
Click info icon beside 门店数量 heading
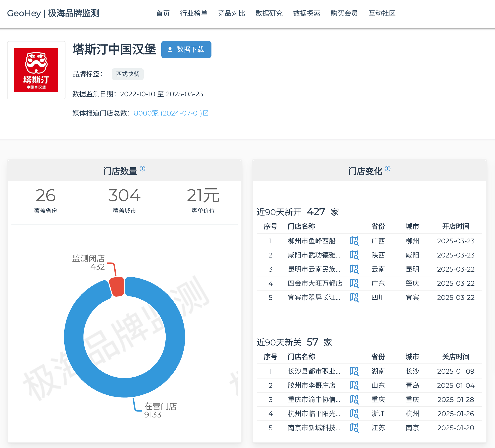coord(142,169)
